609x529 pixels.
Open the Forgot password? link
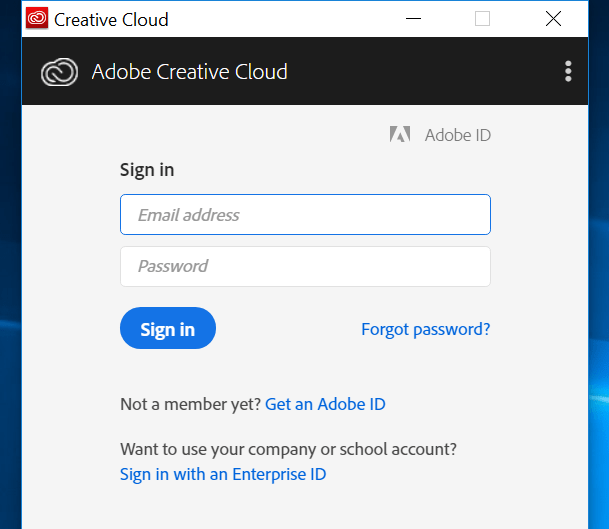[x=426, y=329]
